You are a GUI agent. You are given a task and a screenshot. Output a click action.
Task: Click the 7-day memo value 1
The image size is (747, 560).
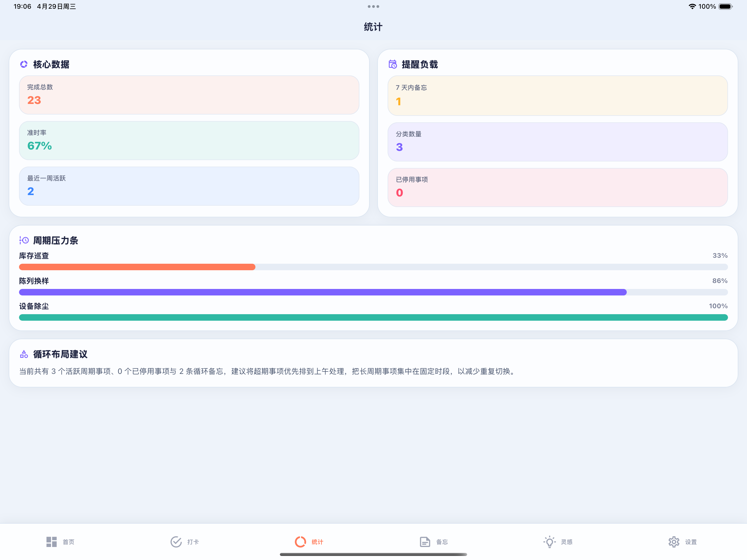pyautogui.click(x=399, y=101)
